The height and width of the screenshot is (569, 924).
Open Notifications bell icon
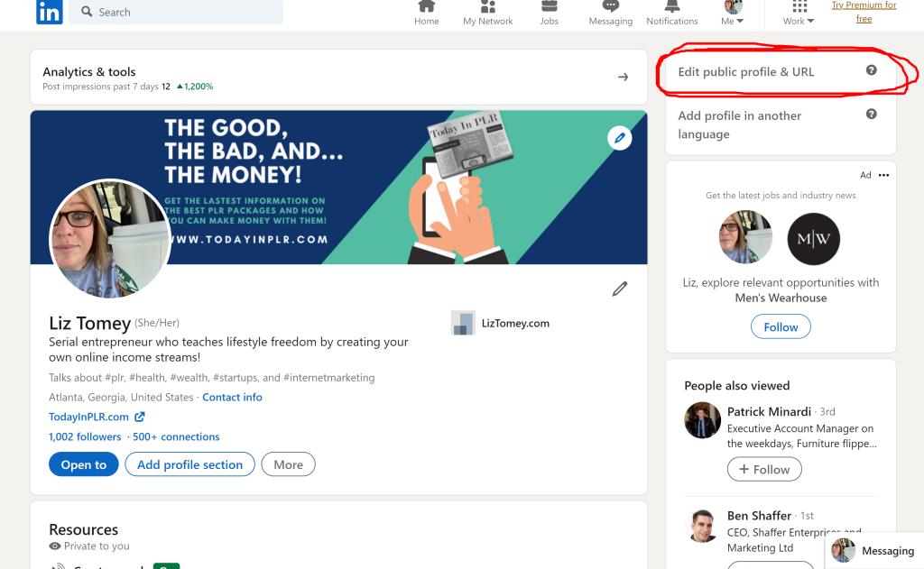pyautogui.click(x=671, y=6)
